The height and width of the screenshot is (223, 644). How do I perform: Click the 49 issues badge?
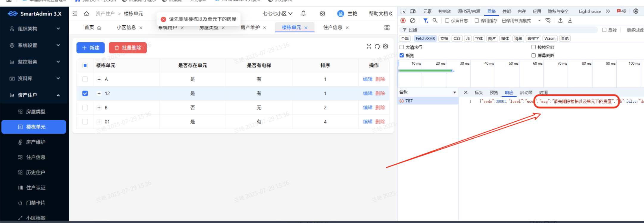click(621, 11)
